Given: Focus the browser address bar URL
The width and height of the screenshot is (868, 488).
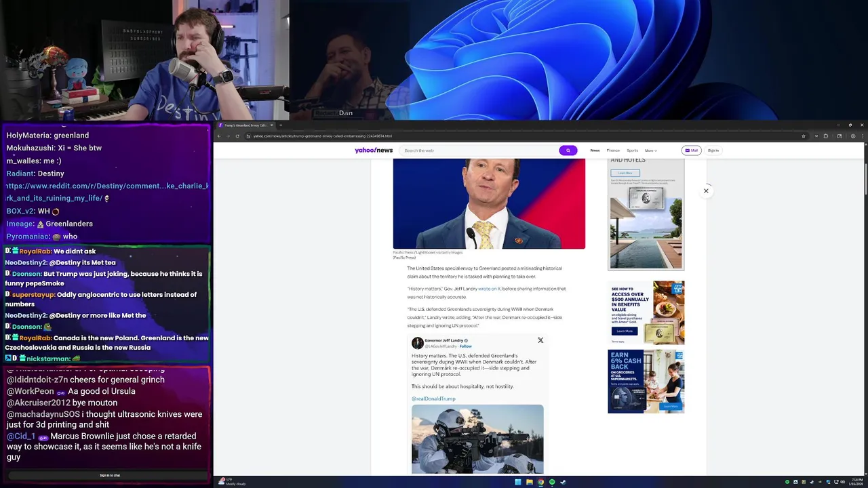Looking at the screenshot, I should (x=323, y=136).
